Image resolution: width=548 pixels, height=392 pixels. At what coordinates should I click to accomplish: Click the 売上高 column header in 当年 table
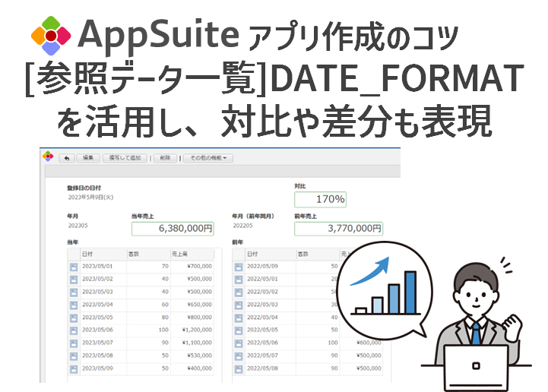[192, 254]
